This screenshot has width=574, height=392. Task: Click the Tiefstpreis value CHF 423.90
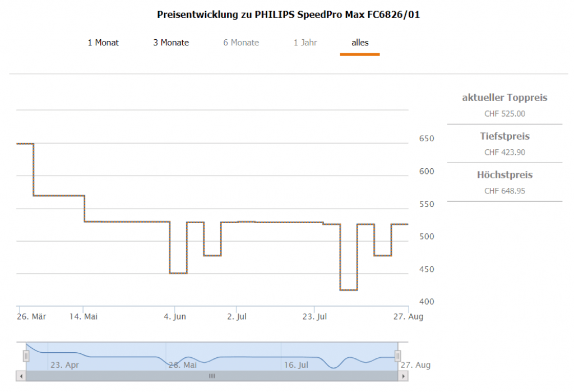tap(504, 152)
